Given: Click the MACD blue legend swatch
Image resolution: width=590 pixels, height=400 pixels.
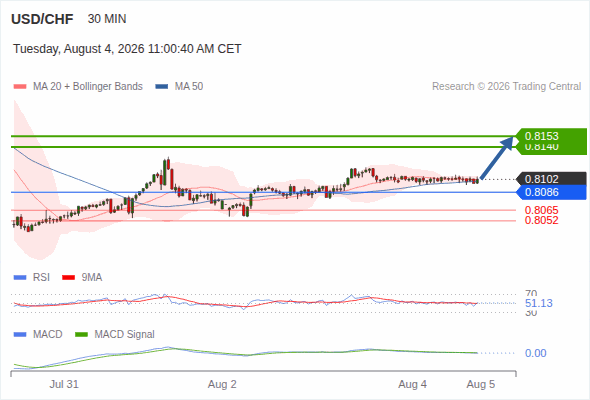Looking at the screenshot, I should (x=20, y=335).
